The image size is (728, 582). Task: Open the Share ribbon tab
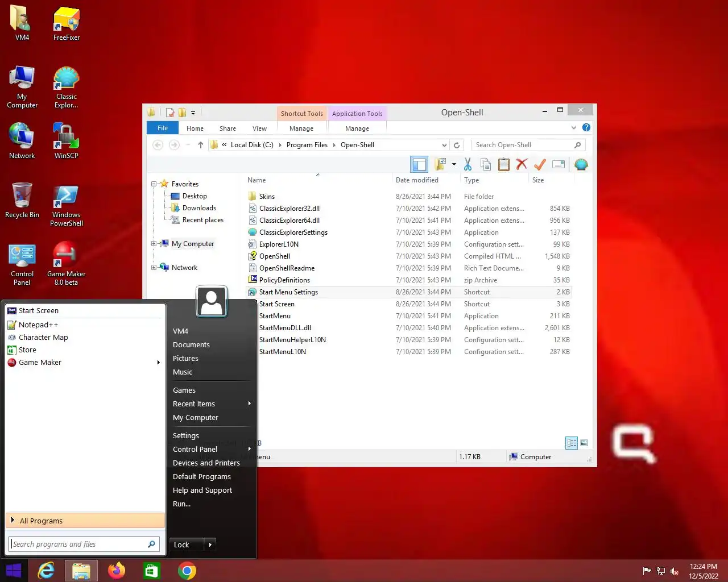coord(227,128)
